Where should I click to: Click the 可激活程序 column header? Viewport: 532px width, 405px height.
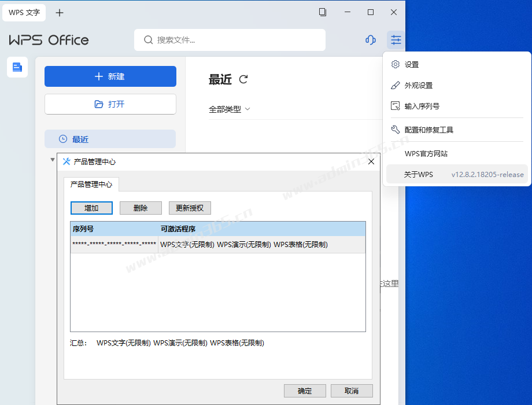[262, 229]
